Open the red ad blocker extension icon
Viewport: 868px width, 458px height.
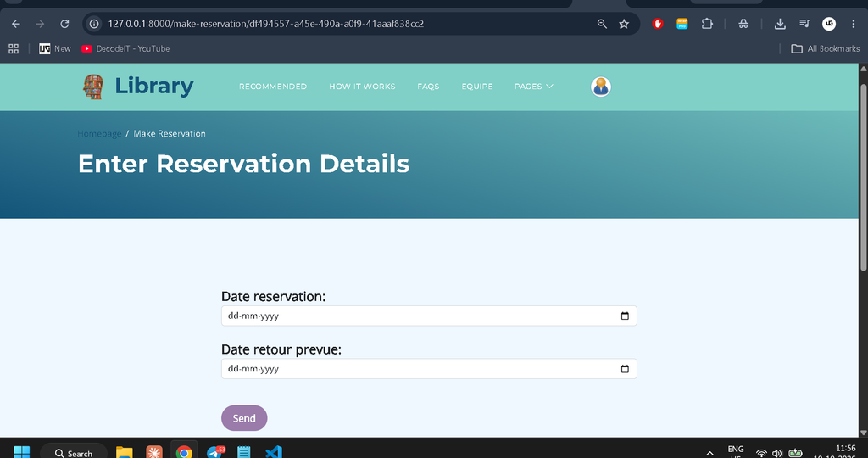(658, 24)
